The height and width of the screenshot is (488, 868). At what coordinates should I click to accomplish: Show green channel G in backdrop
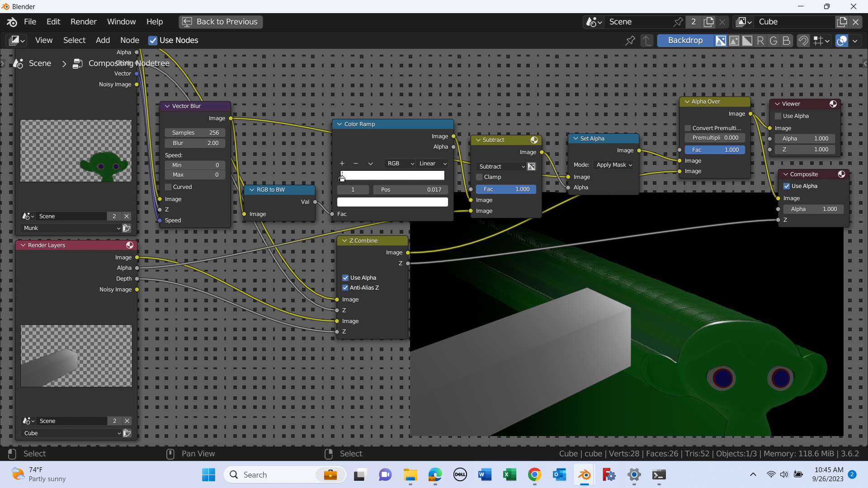click(774, 41)
